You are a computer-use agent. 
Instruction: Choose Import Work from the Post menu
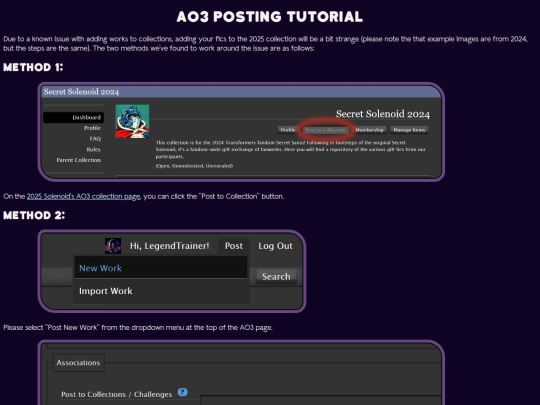pyautogui.click(x=161, y=291)
